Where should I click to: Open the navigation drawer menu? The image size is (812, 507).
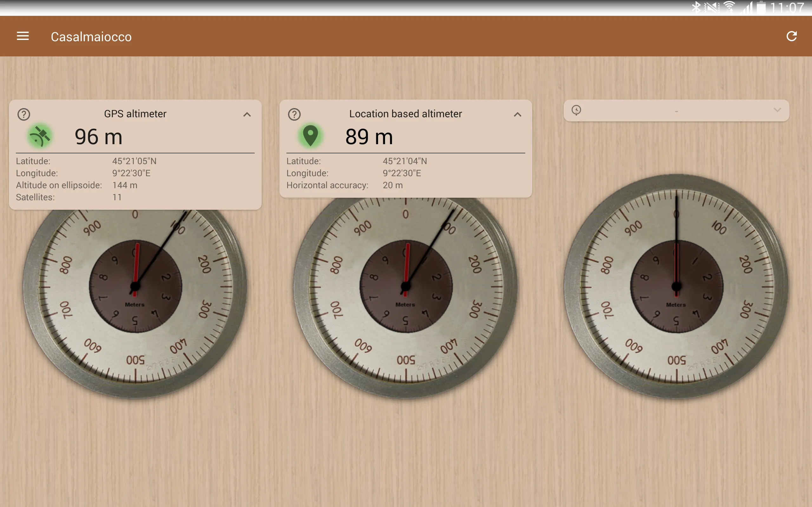23,36
